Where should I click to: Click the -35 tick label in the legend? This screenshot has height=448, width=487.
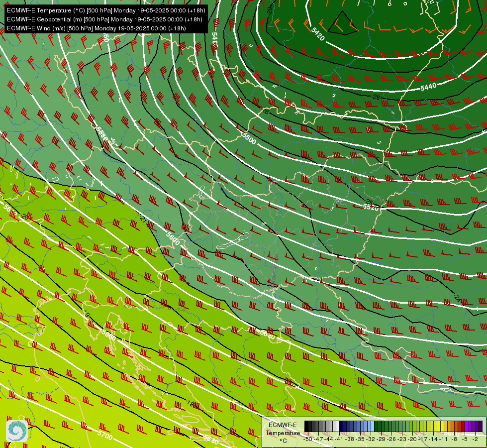pos(360,440)
